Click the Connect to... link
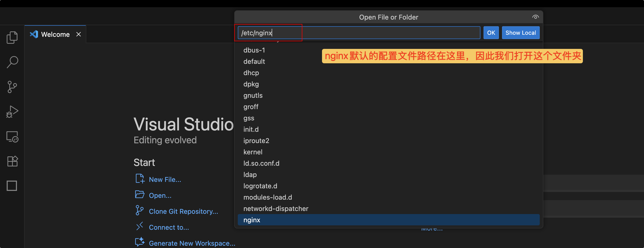The image size is (644, 248). point(169,227)
